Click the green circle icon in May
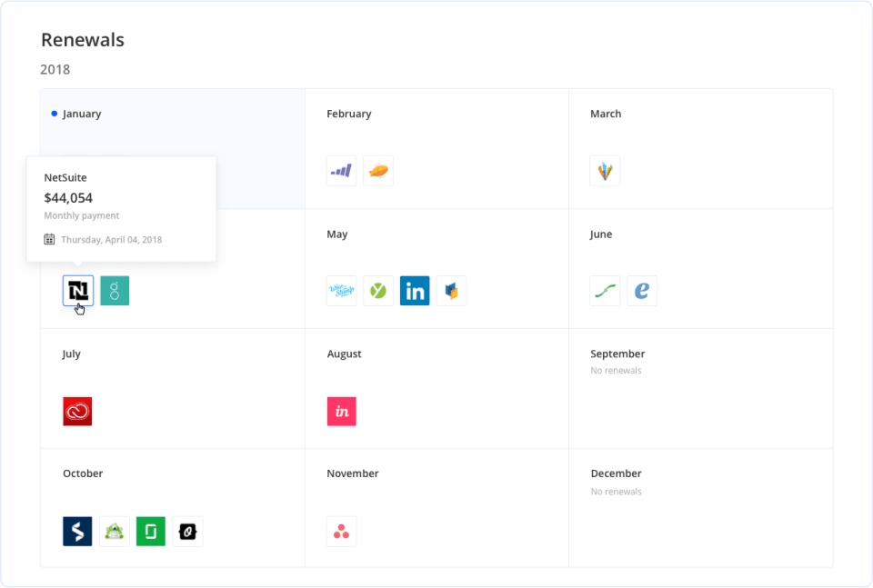The width and height of the screenshot is (873, 588). 378,291
